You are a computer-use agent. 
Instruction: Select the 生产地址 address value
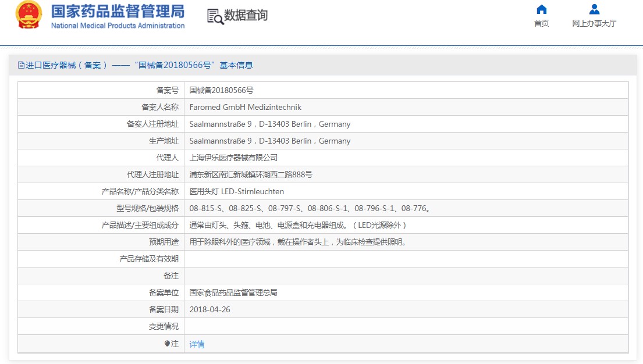click(x=270, y=141)
